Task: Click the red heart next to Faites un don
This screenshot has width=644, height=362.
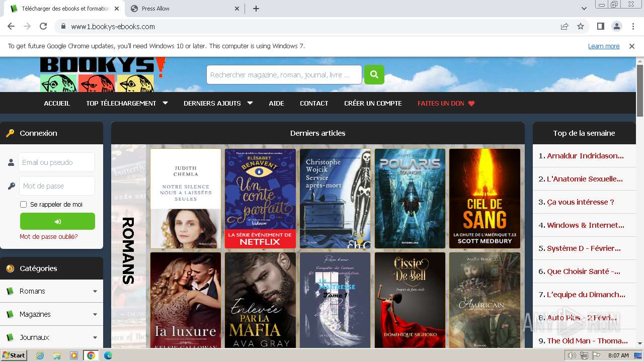Action: tap(471, 103)
